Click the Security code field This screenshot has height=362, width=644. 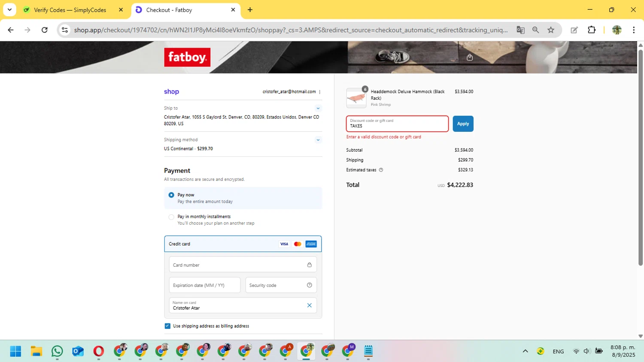point(281,285)
